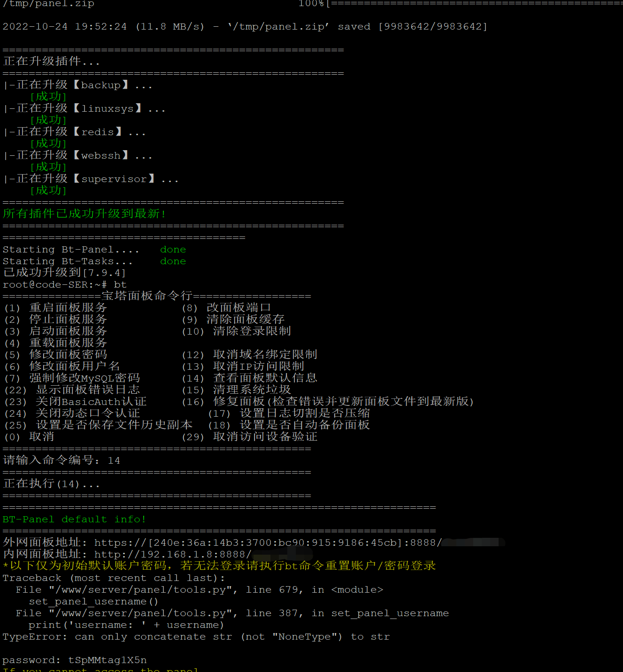Click the '宝塔面板命令行' header
Image resolution: width=623 pixels, height=672 pixels.
[x=147, y=296]
